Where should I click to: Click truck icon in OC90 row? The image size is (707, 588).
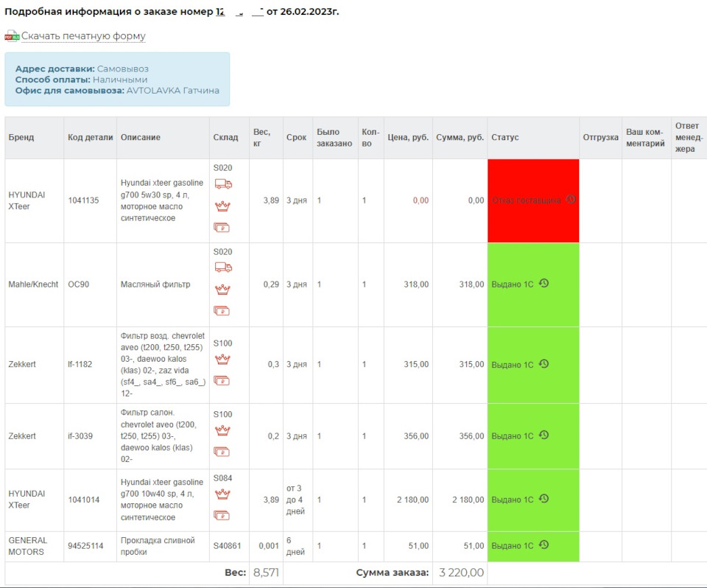coord(223,267)
